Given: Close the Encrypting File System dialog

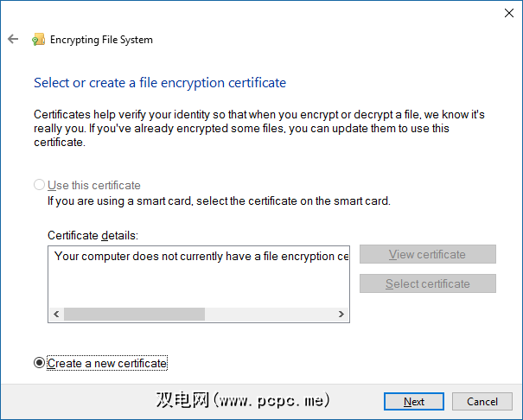Looking at the screenshot, I should pyautogui.click(x=507, y=13).
